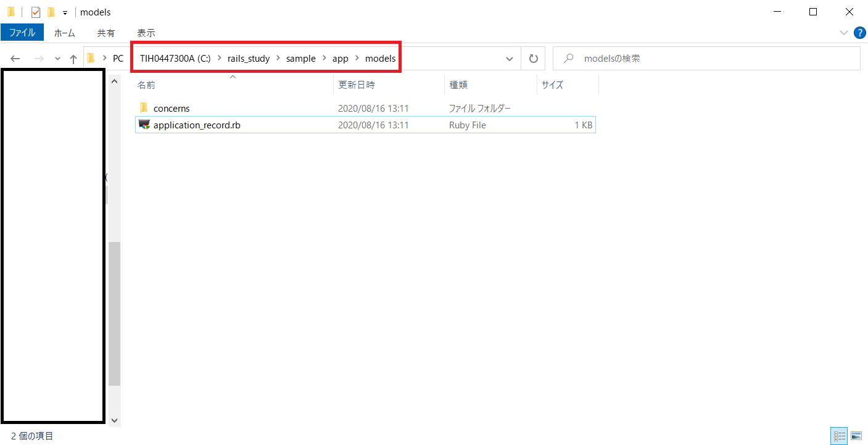Click TIH0447300A (C:) breadcrumb segment
Viewport: 868px width, 445px height.
(175, 59)
